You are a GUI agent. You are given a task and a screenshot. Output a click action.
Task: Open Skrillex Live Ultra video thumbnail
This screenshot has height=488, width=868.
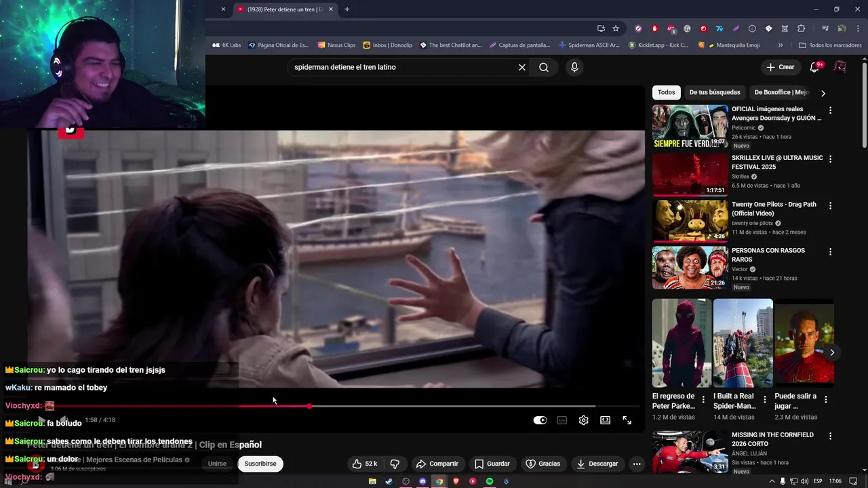690,174
